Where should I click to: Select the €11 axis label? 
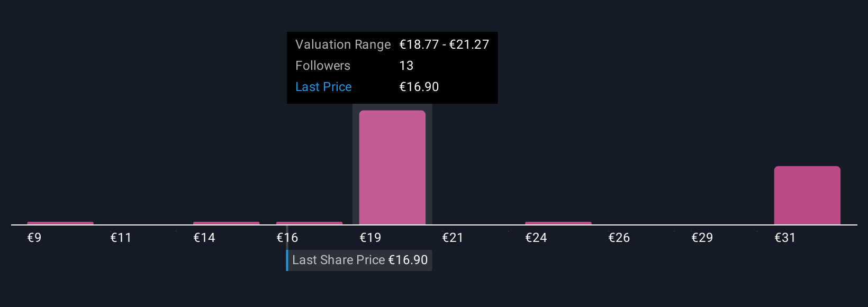[x=121, y=238]
